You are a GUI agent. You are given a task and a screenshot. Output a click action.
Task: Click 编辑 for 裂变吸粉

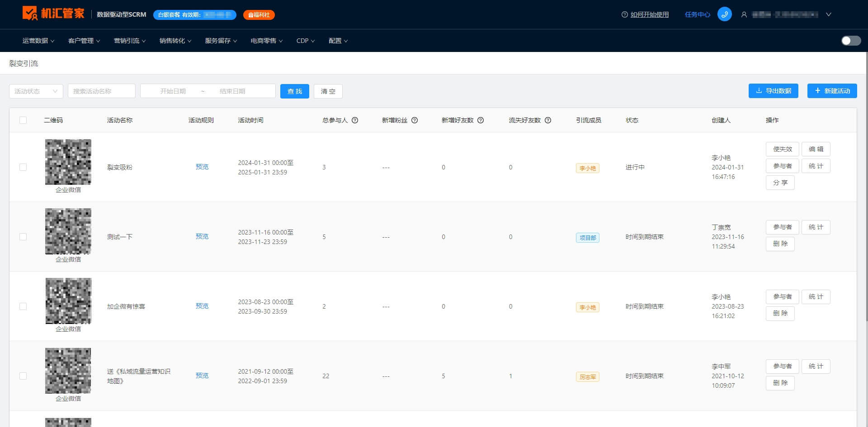pos(816,149)
